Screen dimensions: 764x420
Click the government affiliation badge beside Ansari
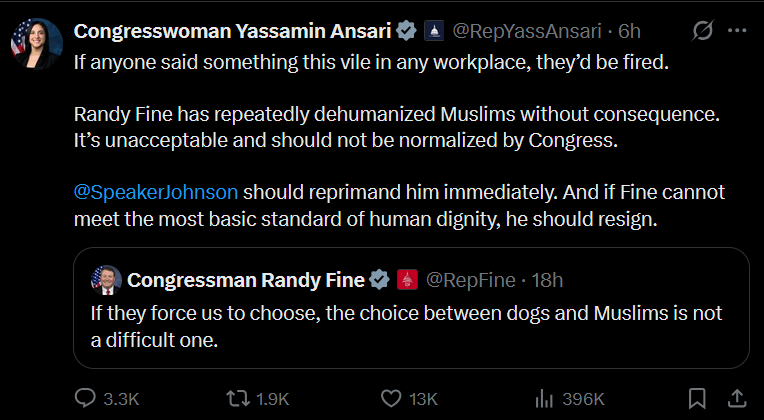click(434, 31)
